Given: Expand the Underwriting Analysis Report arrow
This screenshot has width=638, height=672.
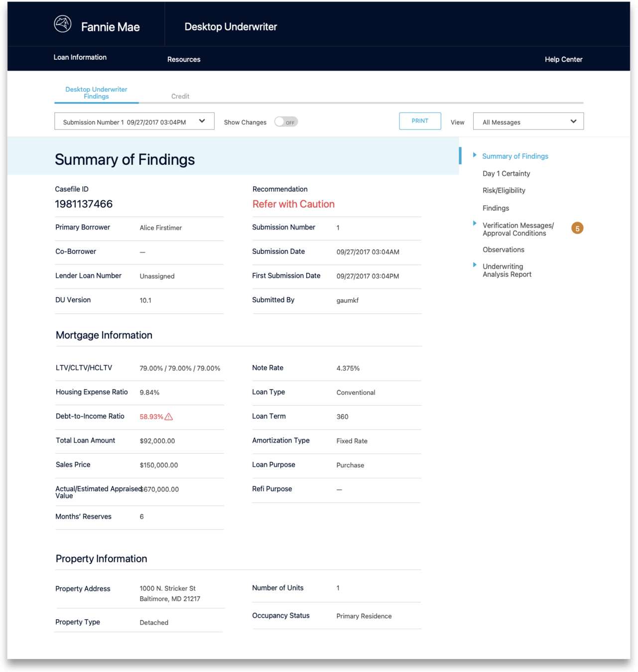Looking at the screenshot, I should (x=475, y=265).
